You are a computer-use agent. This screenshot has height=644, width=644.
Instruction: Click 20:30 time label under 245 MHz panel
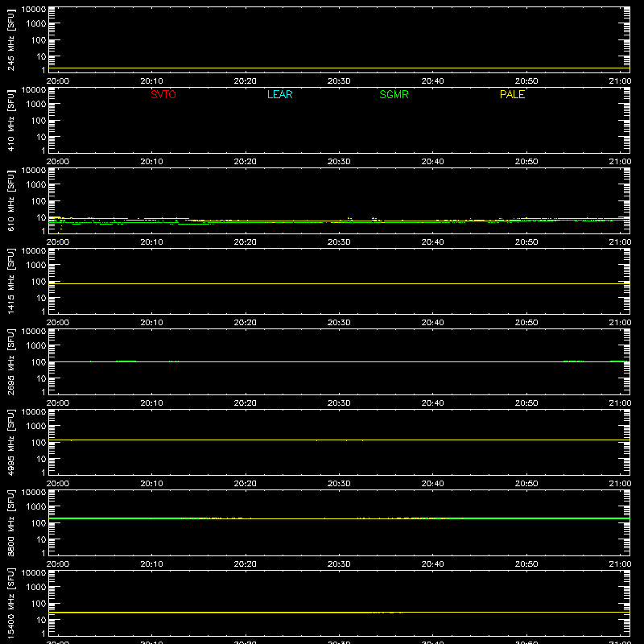tap(339, 81)
